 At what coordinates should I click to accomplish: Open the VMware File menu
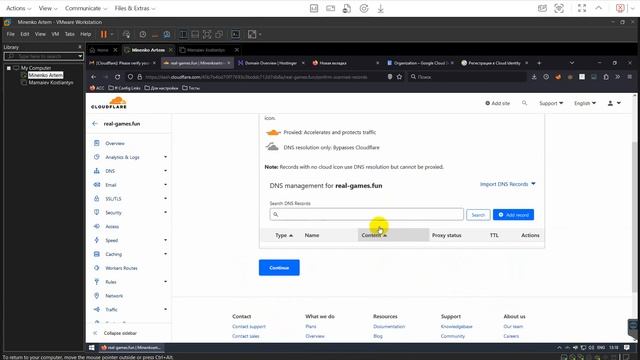[11, 34]
